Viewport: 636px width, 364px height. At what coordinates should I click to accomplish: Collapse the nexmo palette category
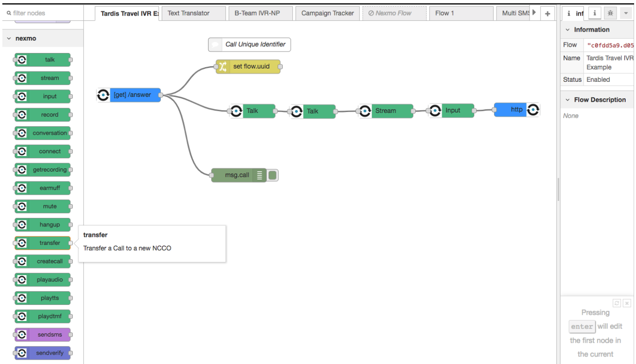[x=9, y=38]
